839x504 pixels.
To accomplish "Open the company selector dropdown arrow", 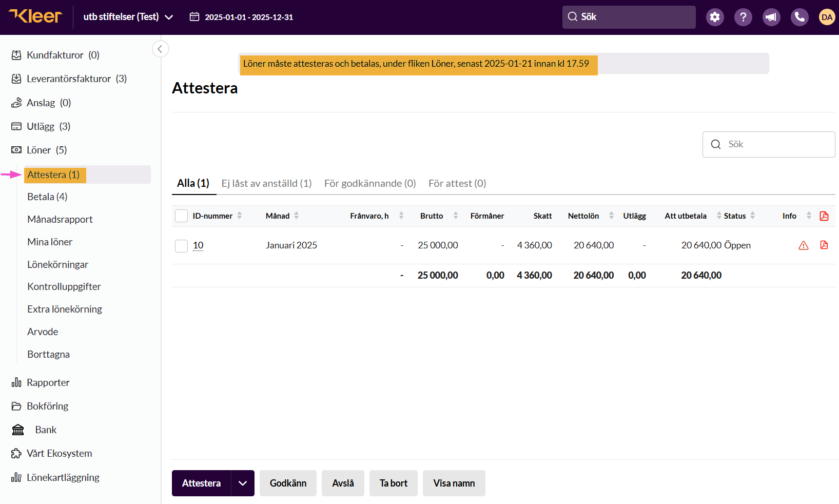I will click(168, 17).
